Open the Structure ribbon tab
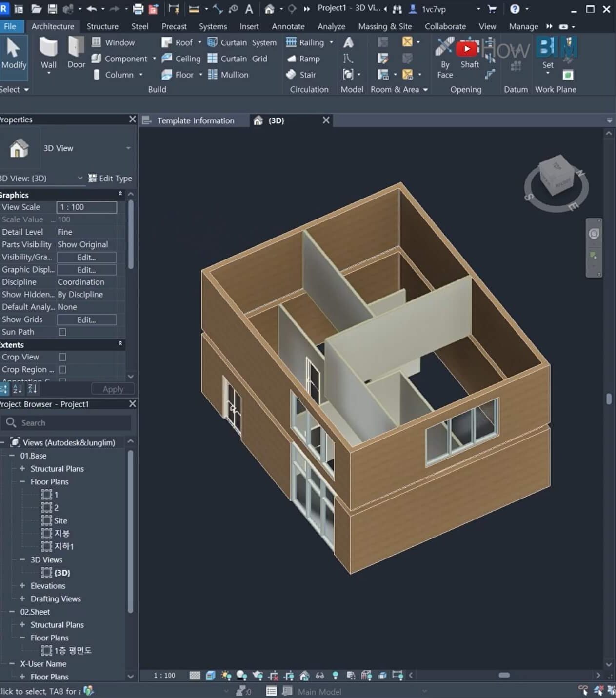 point(102,26)
